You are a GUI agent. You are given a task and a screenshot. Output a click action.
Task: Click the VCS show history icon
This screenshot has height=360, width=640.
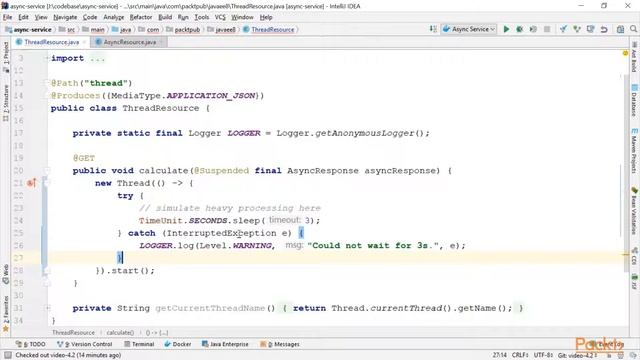coord(590,29)
